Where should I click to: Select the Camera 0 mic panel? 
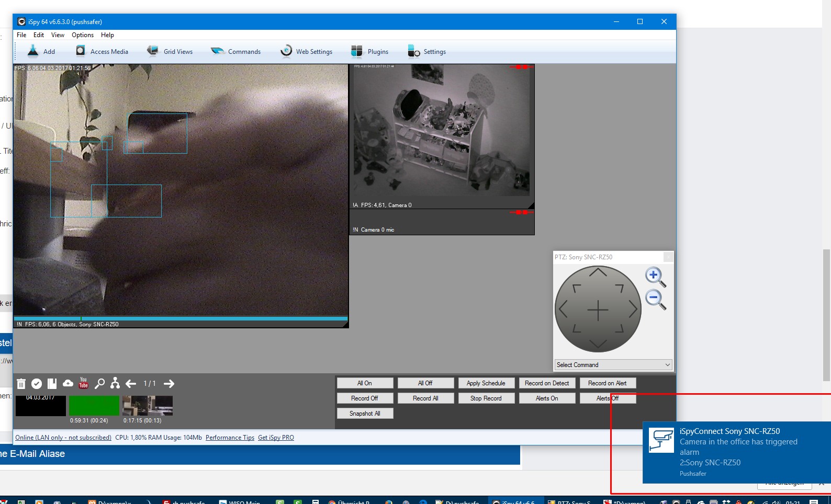pyautogui.click(x=442, y=222)
